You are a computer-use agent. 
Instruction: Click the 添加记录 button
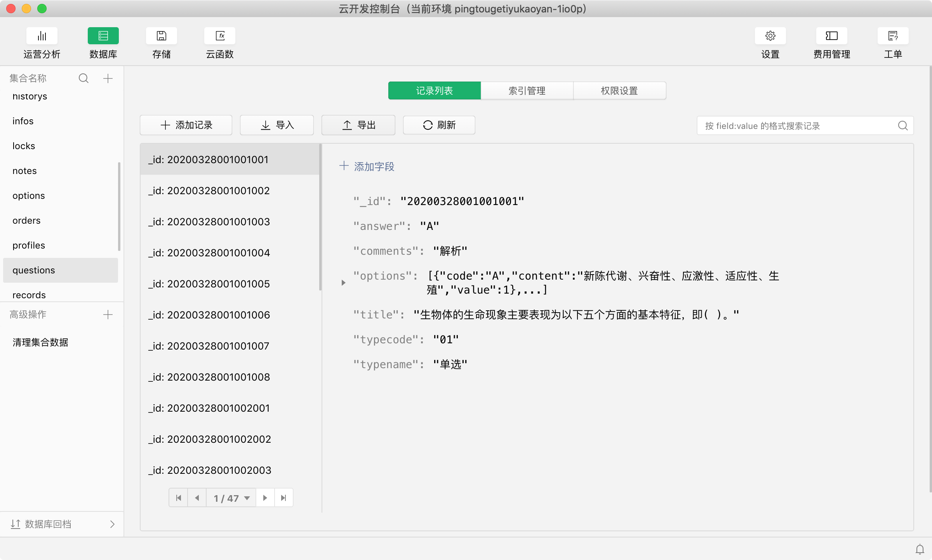[x=186, y=125]
